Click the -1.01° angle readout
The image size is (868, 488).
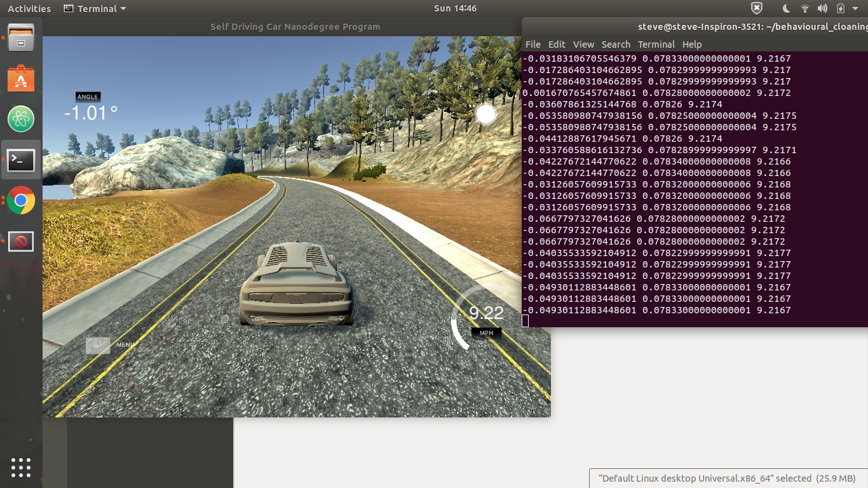coord(91,113)
